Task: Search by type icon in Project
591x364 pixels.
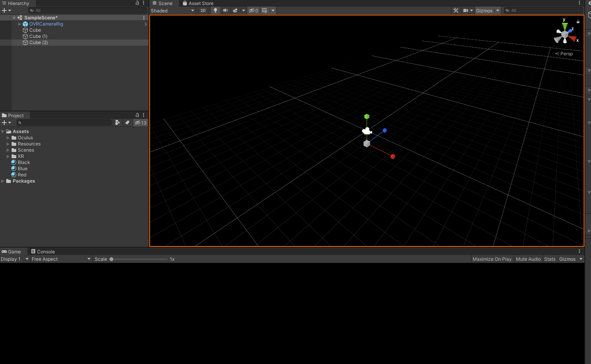Action: pos(118,123)
